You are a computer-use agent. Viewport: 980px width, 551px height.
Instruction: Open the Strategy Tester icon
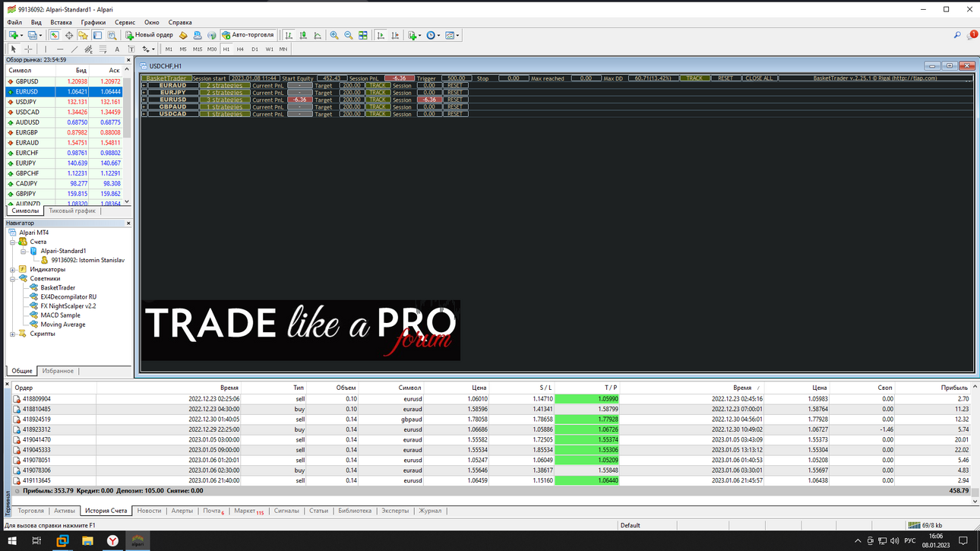(x=112, y=35)
